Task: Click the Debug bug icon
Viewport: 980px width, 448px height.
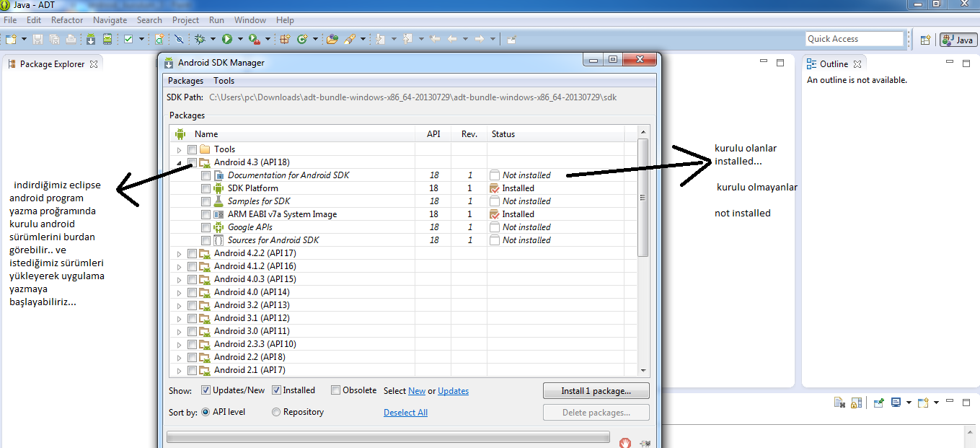Action: 200,39
